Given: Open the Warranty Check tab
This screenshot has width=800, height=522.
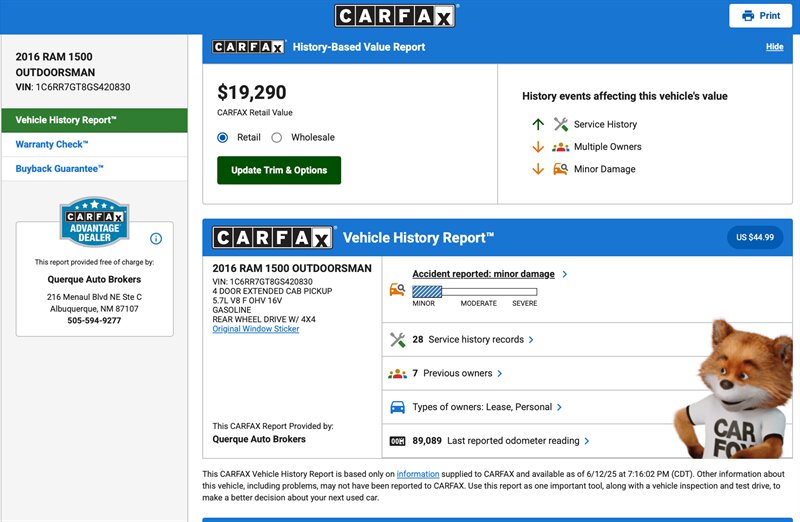Looking at the screenshot, I should (x=50, y=145).
